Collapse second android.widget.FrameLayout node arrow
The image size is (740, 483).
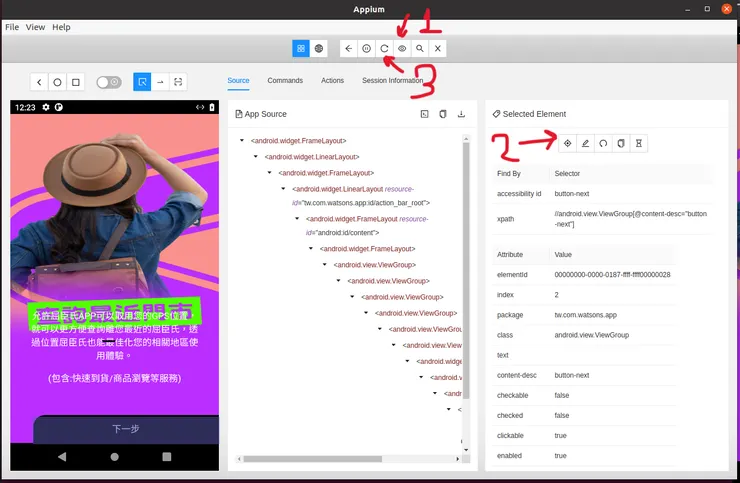click(269, 172)
